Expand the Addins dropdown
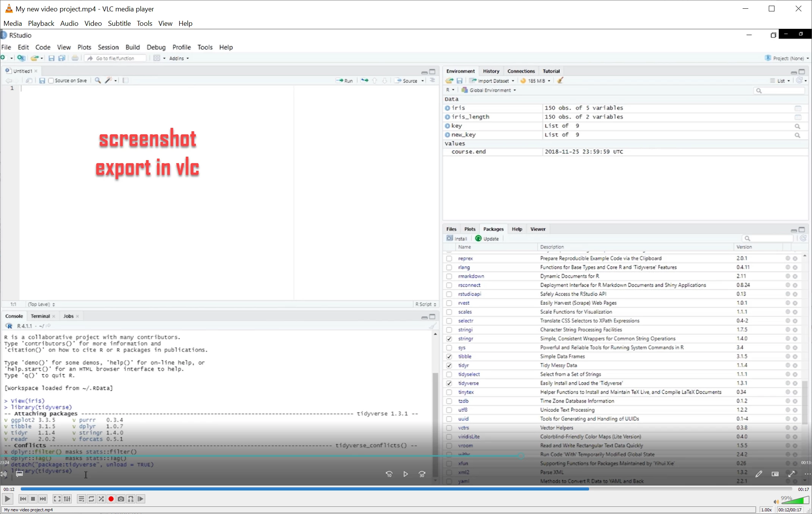The image size is (812, 514). point(179,58)
